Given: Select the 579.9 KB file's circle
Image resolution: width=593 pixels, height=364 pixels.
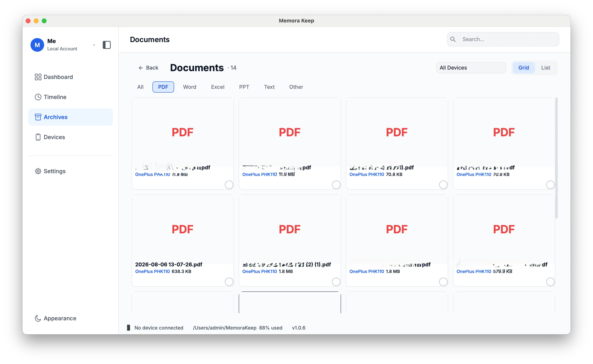Looking at the screenshot, I should point(550,281).
